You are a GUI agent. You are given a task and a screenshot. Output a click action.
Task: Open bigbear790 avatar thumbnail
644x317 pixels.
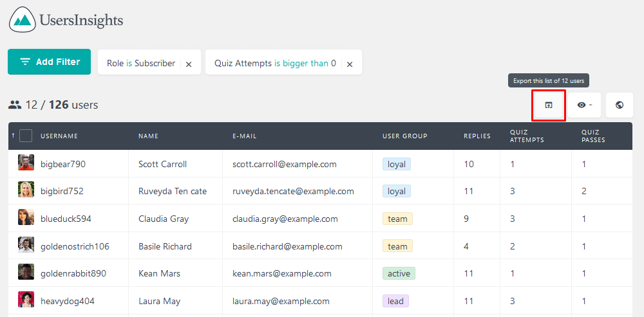(26, 163)
